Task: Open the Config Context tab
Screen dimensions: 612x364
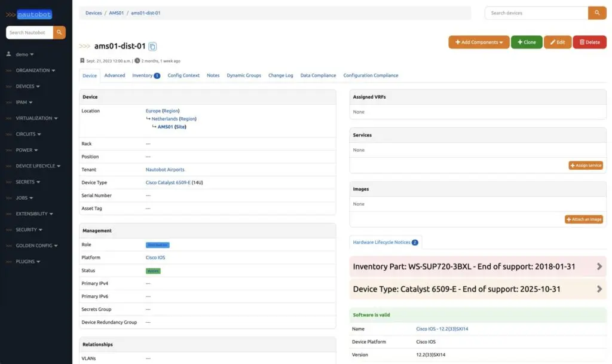Action: [183, 75]
